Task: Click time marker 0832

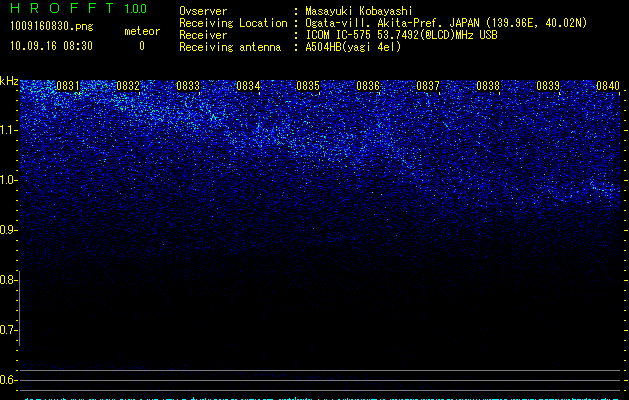Action: 128,86
